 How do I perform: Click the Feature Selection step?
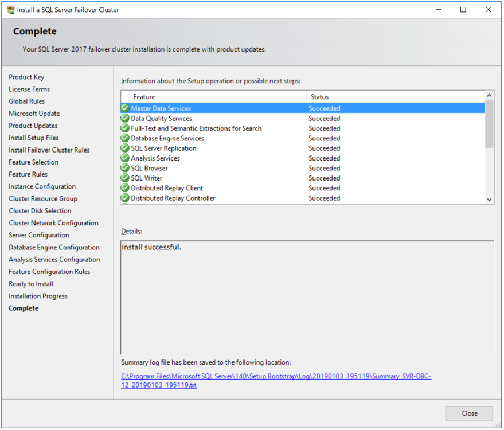point(33,162)
